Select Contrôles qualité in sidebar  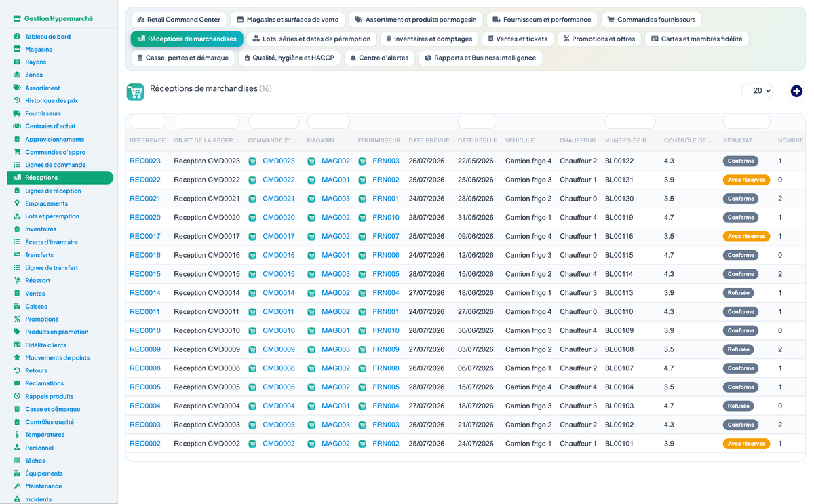(50, 422)
